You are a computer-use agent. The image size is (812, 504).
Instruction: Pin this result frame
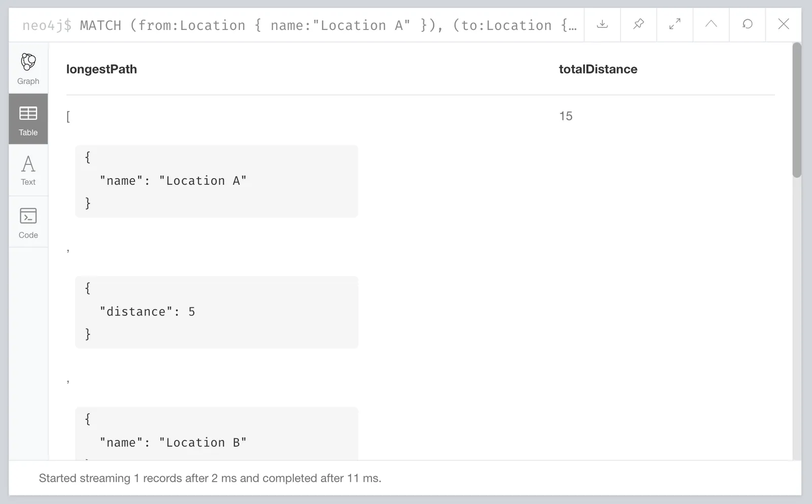pos(638,24)
